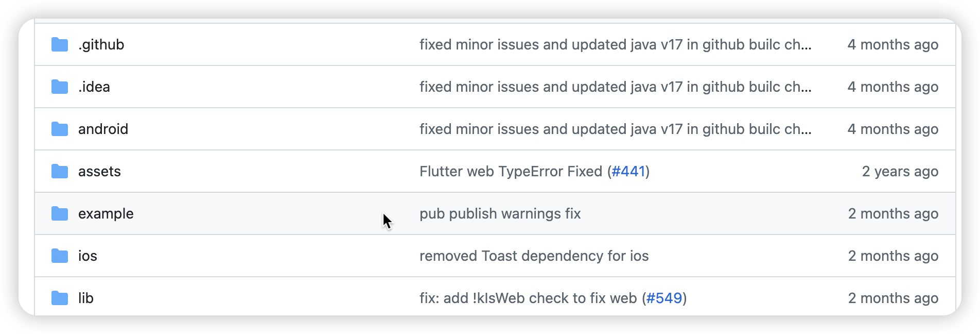Click the .idea folder icon
The width and height of the screenshot is (980, 334).
(59, 87)
